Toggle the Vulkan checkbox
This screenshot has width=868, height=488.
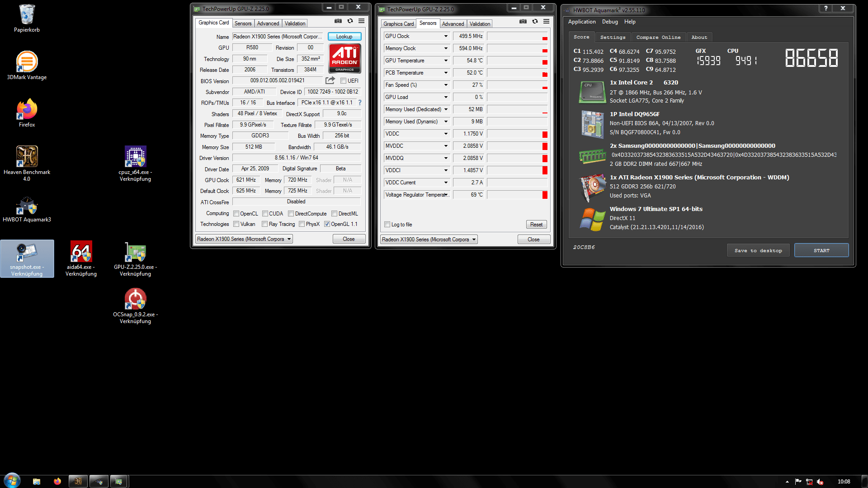(236, 224)
